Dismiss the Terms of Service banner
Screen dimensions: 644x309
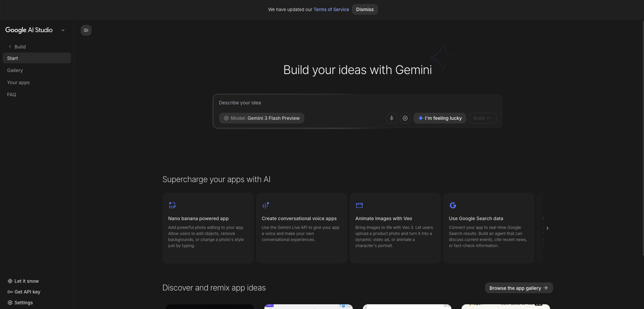pos(365,9)
